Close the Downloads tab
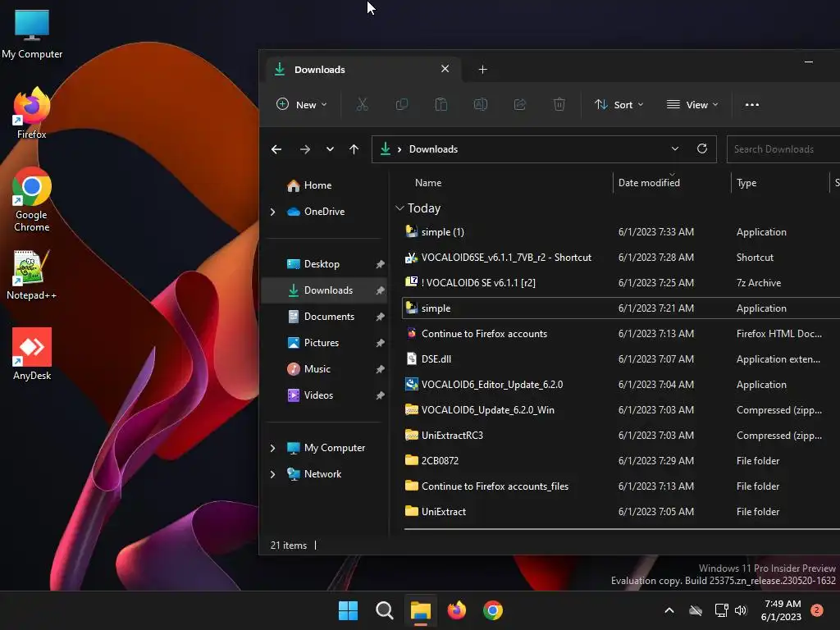Screen dimensions: 840x630 [445, 69]
